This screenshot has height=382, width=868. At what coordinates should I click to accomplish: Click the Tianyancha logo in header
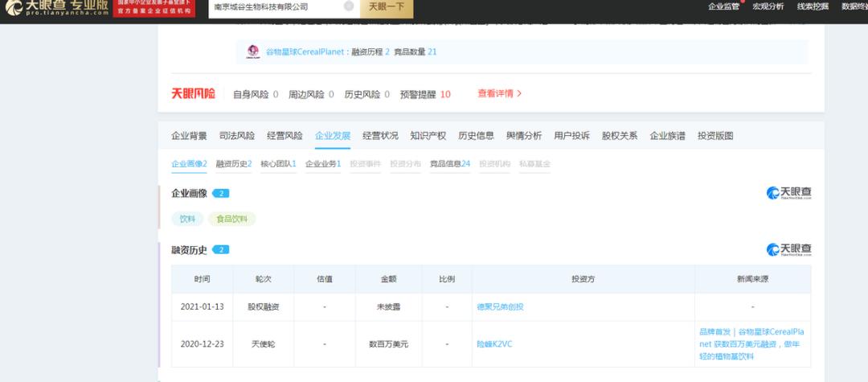tap(56, 8)
